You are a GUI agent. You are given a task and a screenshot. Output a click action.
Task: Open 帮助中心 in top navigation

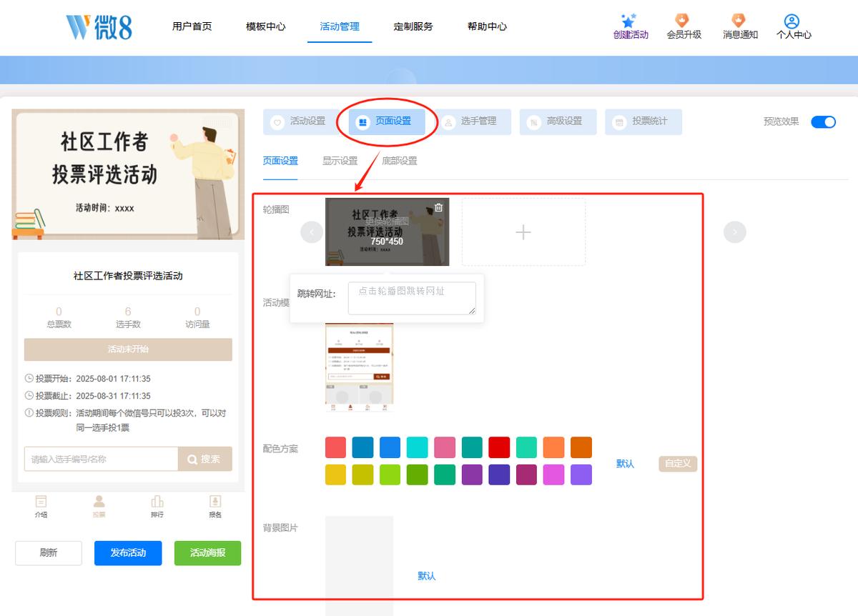(x=488, y=26)
